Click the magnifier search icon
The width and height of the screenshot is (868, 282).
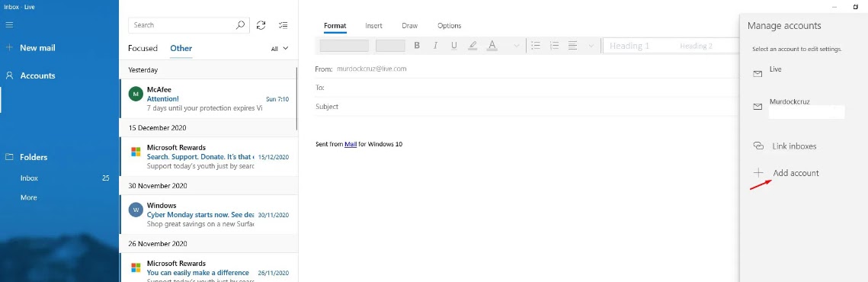[x=240, y=25]
